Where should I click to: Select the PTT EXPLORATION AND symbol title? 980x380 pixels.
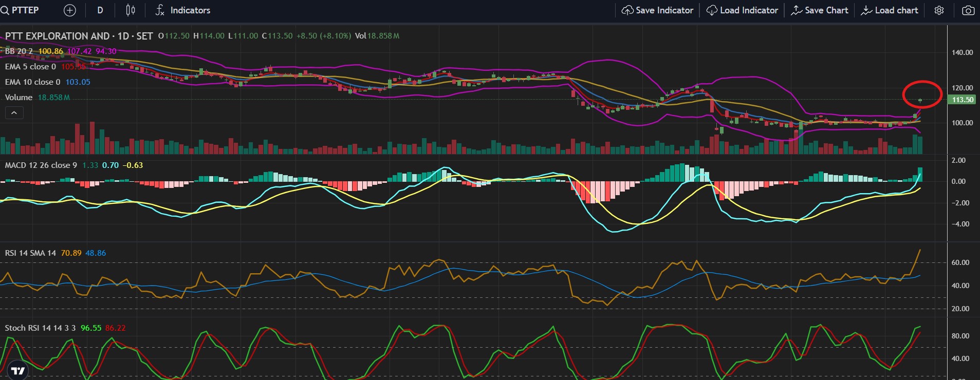58,36
